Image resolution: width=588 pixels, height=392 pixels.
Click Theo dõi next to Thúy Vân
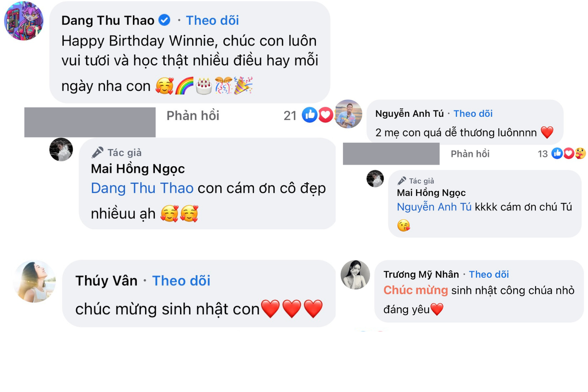[181, 281]
